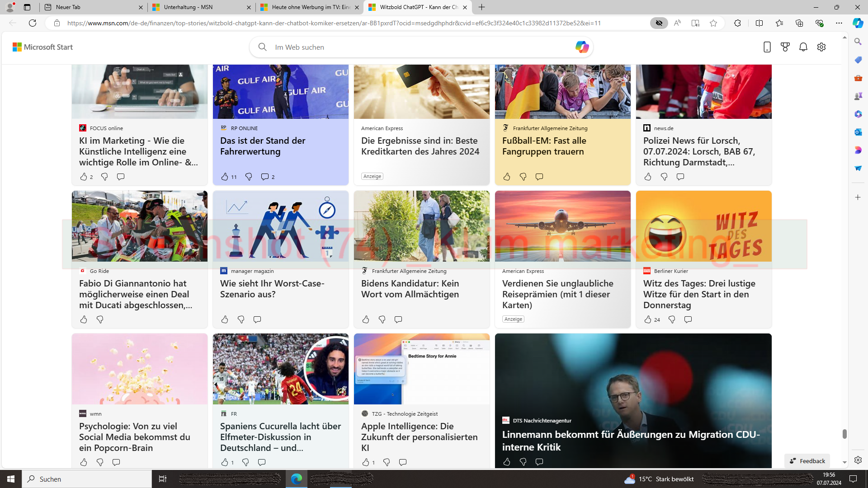Click the rewards trophy icon
The image size is (868, 488).
point(785,47)
